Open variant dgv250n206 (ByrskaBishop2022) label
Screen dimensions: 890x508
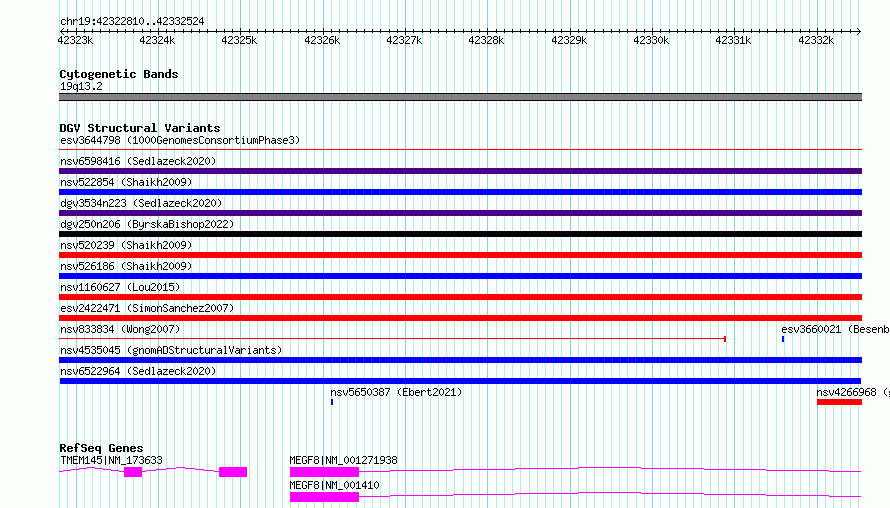[x=147, y=224]
